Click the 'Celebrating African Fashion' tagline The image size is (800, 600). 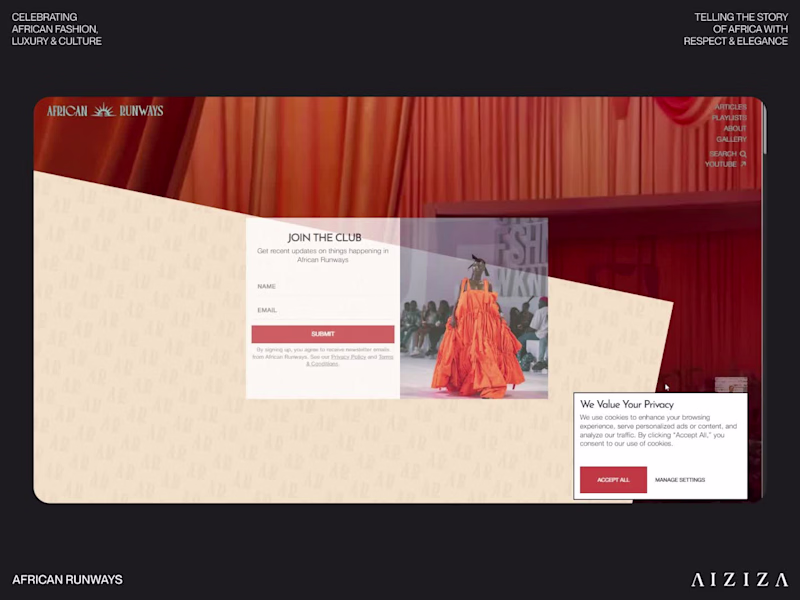pos(57,29)
